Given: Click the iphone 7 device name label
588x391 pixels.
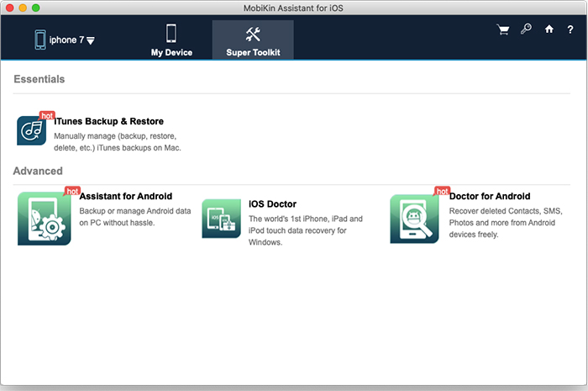Looking at the screenshot, I should pos(66,40).
